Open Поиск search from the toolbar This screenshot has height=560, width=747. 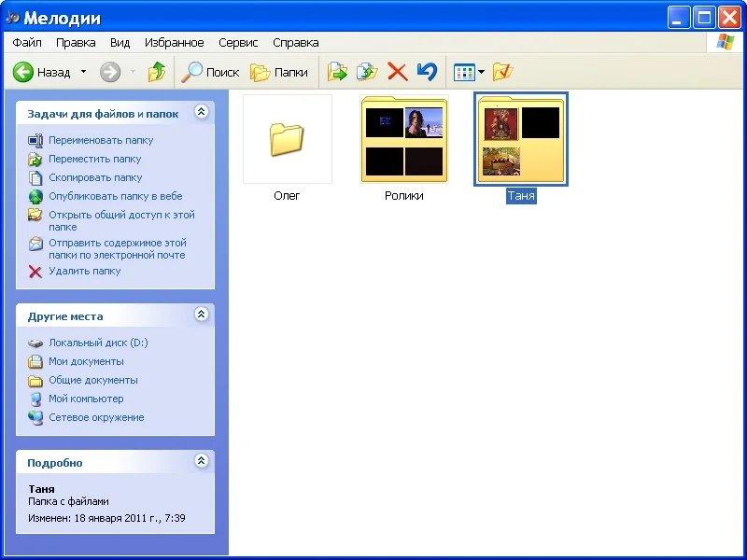(211, 72)
